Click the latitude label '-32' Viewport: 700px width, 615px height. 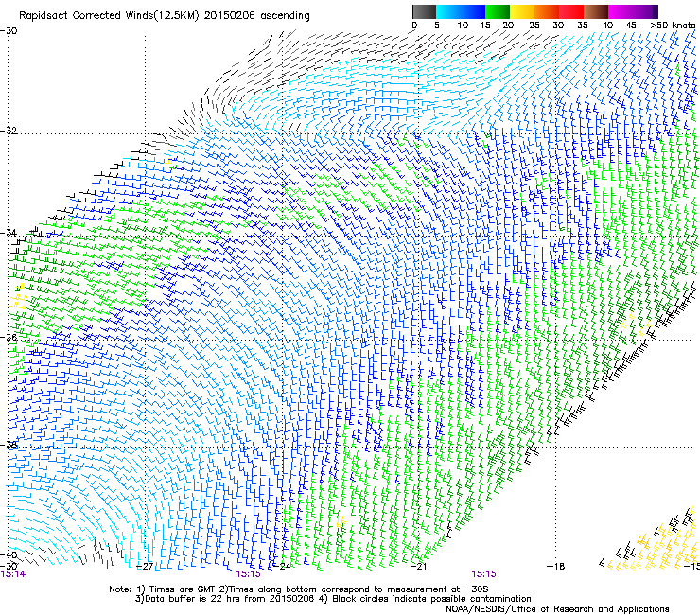pyautogui.click(x=8, y=131)
